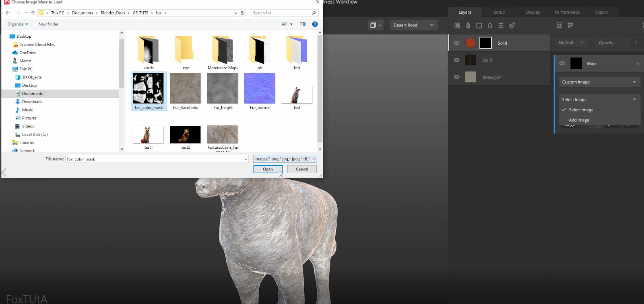Click the wavy lines icon in Layers toolbar

click(501, 25)
